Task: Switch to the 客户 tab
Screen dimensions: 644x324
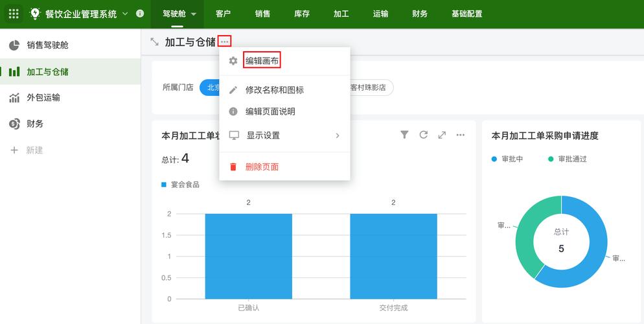Action: click(x=223, y=14)
